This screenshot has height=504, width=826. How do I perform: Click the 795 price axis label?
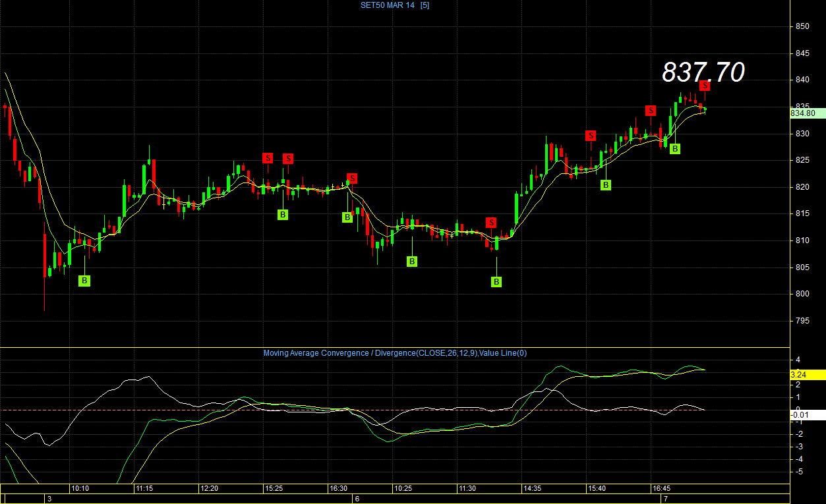coord(802,321)
